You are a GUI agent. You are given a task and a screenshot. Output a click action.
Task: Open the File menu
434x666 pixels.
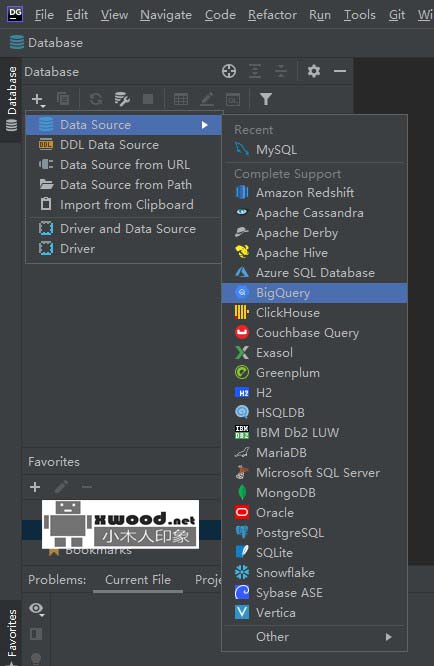click(x=44, y=15)
